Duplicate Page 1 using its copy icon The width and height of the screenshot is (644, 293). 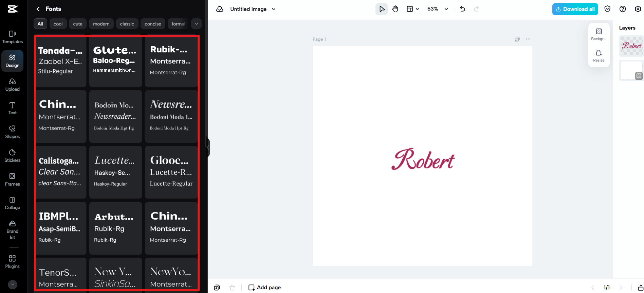pyautogui.click(x=517, y=39)
